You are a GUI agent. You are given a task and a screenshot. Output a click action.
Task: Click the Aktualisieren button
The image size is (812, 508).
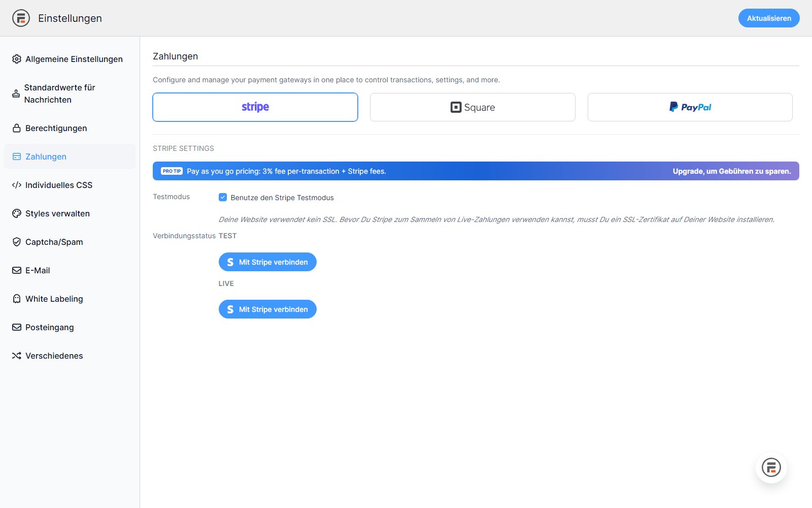pos(769,18)
